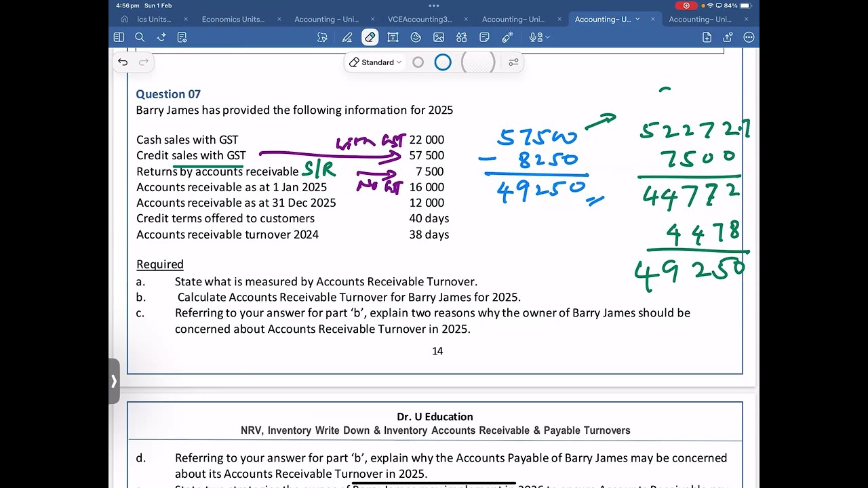Open the search tool
The image size is (868, 488).
point(140,37)
